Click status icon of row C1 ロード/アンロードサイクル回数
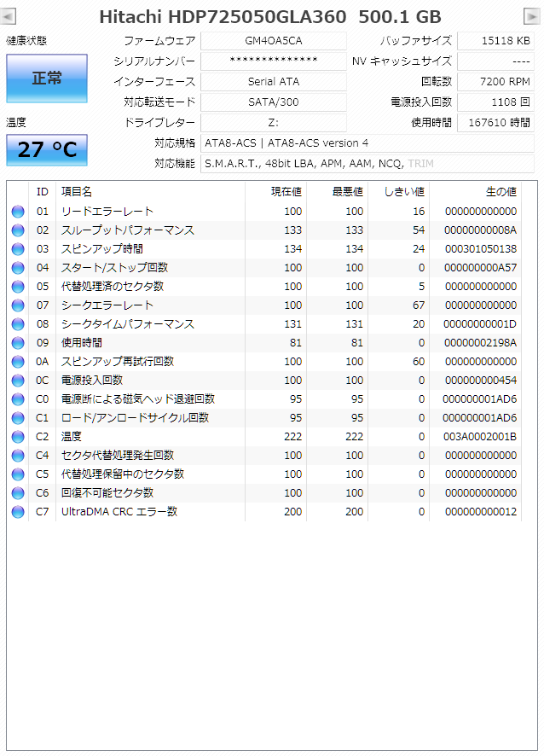Screen dimensions: 544x756 (18, 418)
